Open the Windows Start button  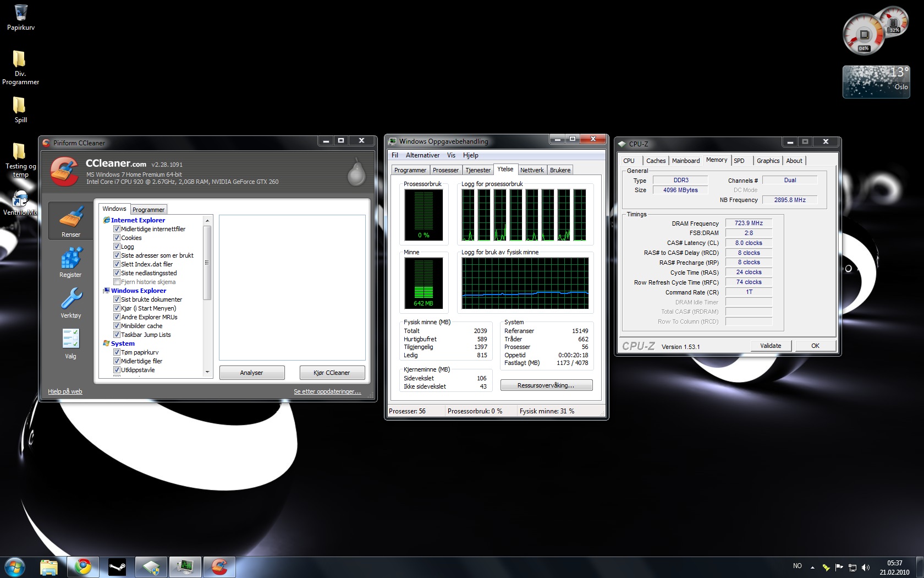coord(15,567)
